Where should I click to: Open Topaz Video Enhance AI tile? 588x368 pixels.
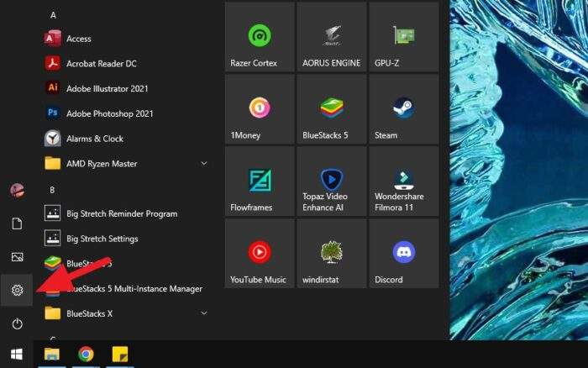[332, 181]
